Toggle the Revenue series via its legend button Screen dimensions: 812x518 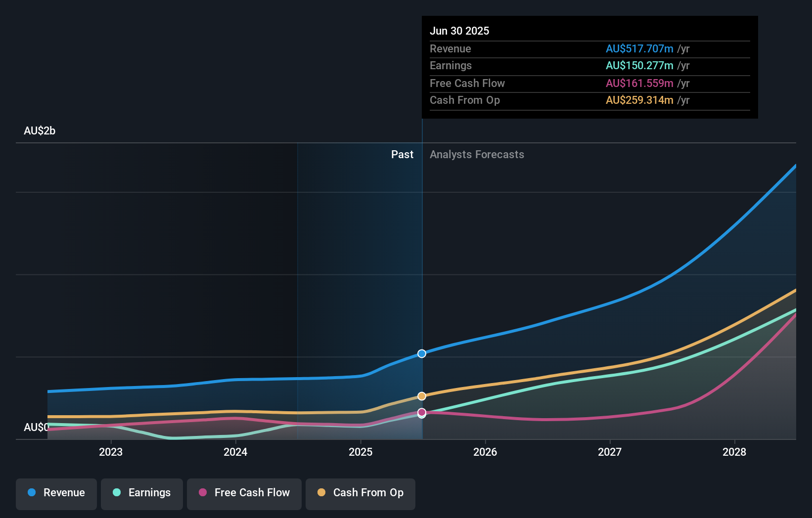coord(56,493)
